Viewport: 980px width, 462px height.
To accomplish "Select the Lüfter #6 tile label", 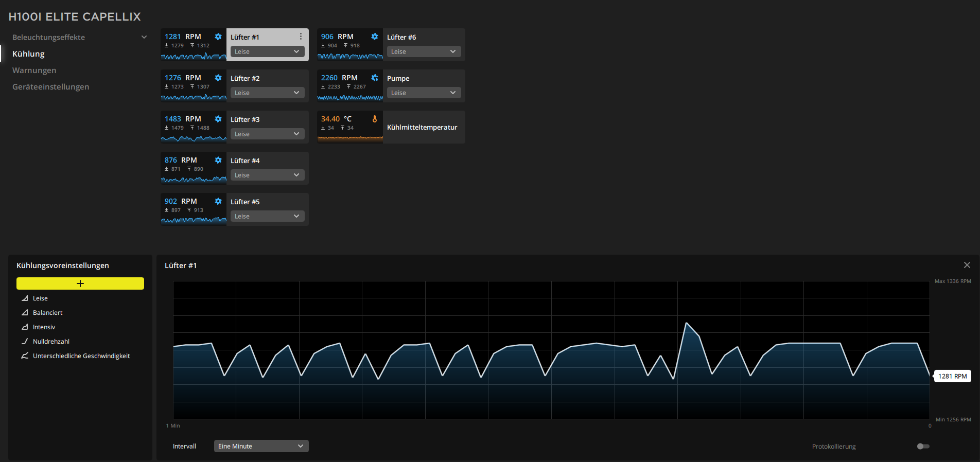I will pyautogui.click(x=401, y=37).
